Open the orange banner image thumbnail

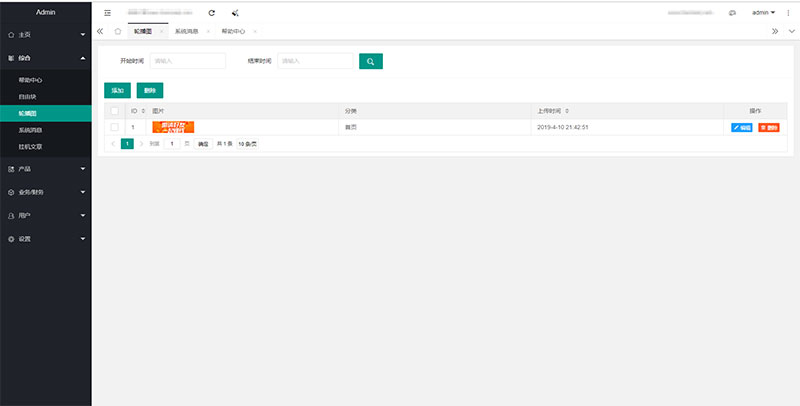(173, 127)
